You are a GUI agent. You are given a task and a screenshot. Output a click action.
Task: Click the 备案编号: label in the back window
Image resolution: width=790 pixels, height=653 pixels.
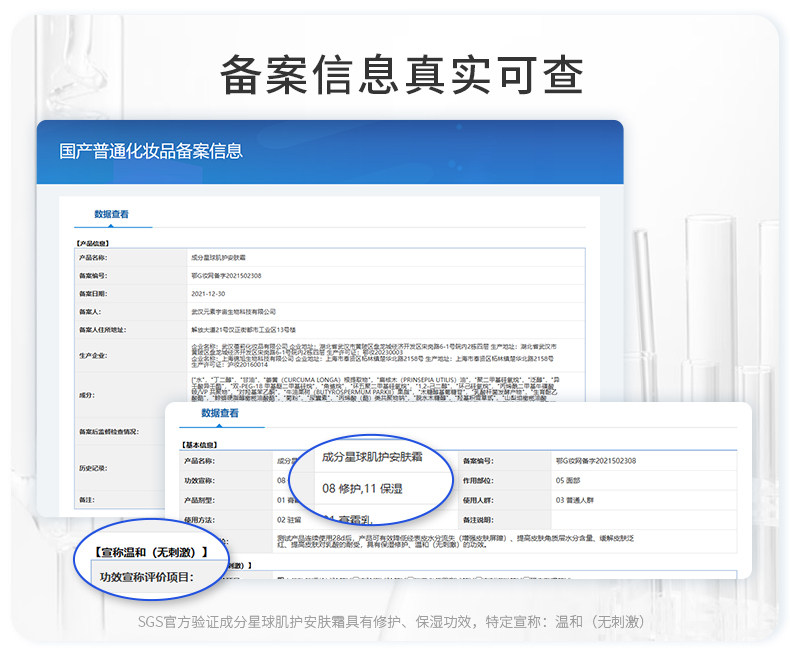[93, 276]
